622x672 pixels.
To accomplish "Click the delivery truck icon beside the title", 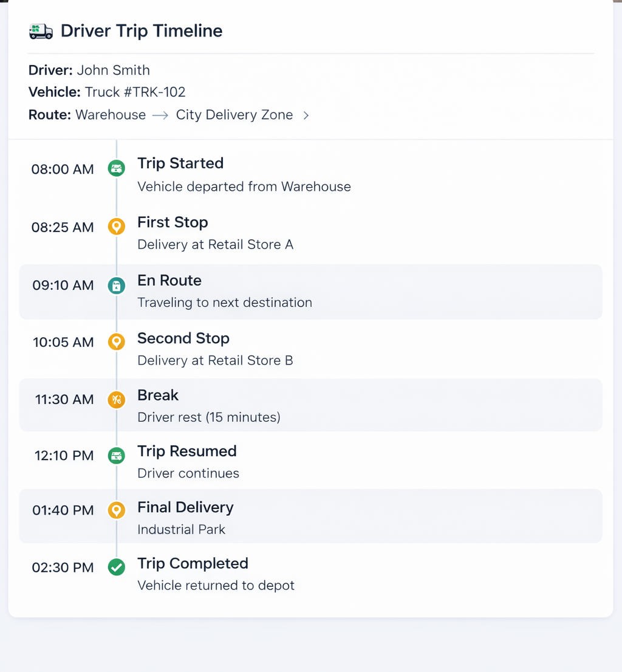I will 40,30.
